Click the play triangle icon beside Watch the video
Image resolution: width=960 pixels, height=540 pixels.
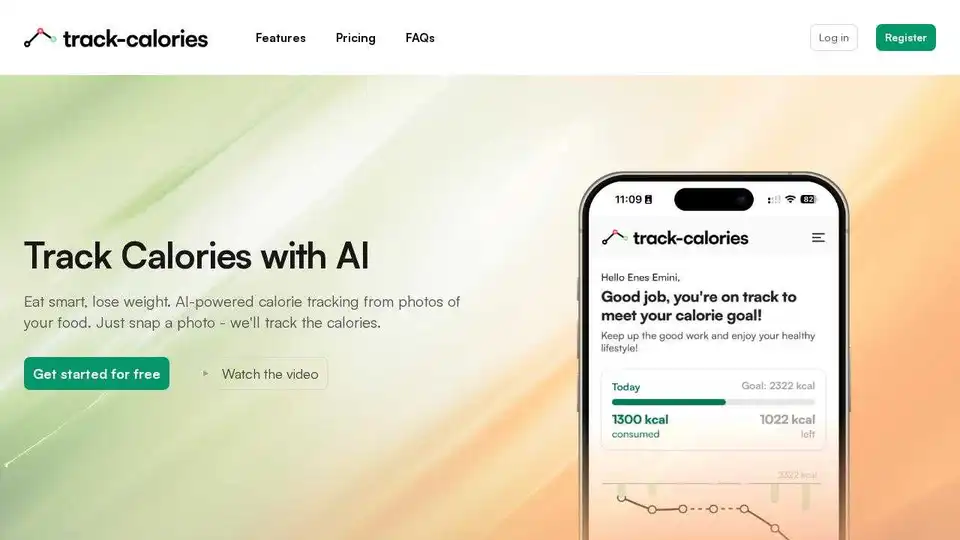(x=206, y=373)
